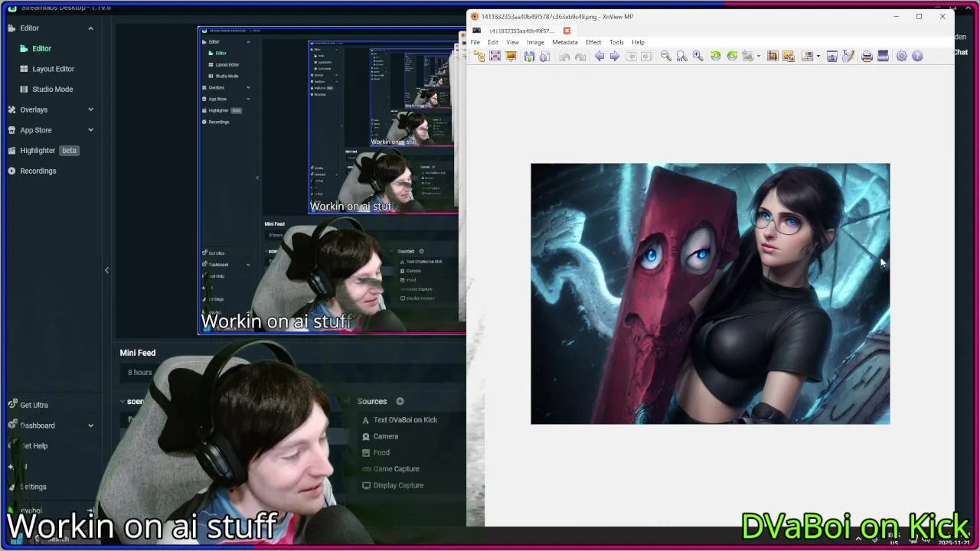
Task: Select the Game Capture source
Action: [396, 469]
